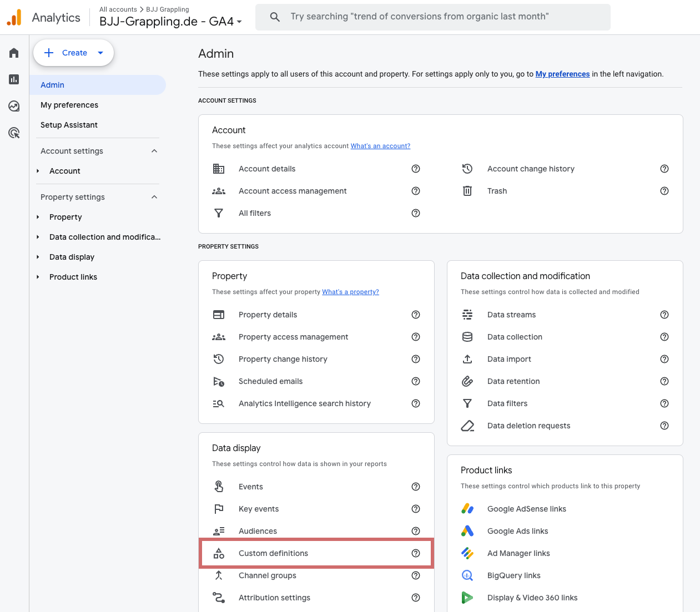The height and width of the screenshot is (612, 700).
Task: Click the Custom definitions shapes icon
Action: pyautogui.click(x=219, y=553)
